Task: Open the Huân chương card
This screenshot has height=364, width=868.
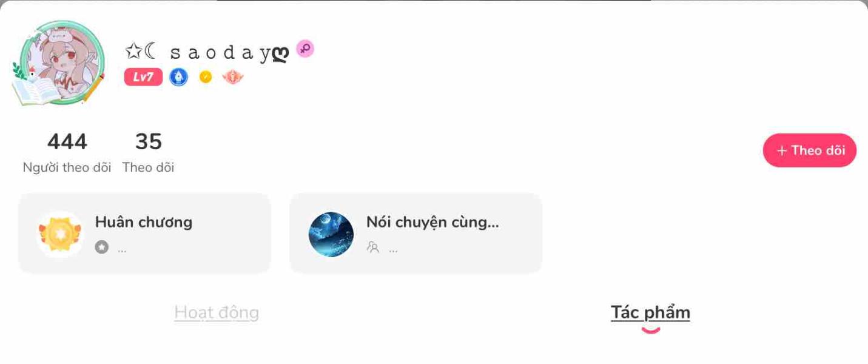Action: (144, 234)
